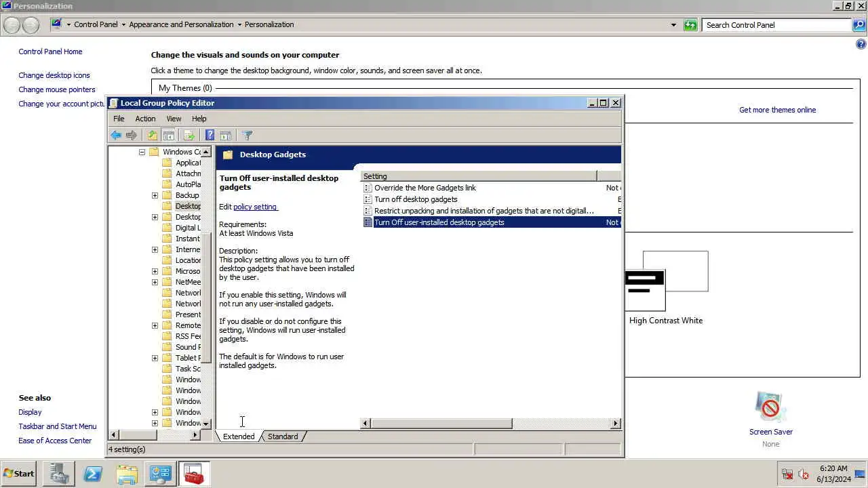
Task: Click the policy setting link
Action: pos(255,207)
